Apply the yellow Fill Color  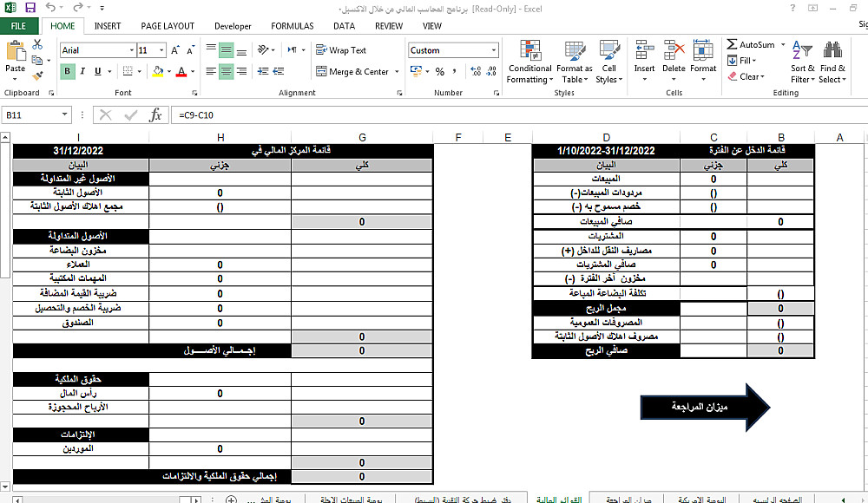tap(158, 71)
